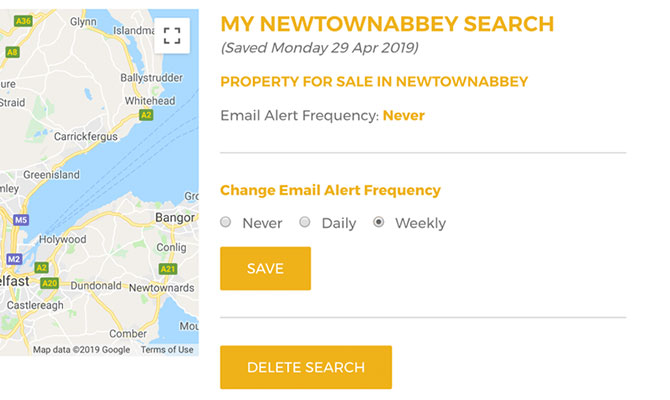The height and width of the screenshot is (400, 670).
Task: Click the A21 road shield near Newtownards
Action: (x=168, y=269)
